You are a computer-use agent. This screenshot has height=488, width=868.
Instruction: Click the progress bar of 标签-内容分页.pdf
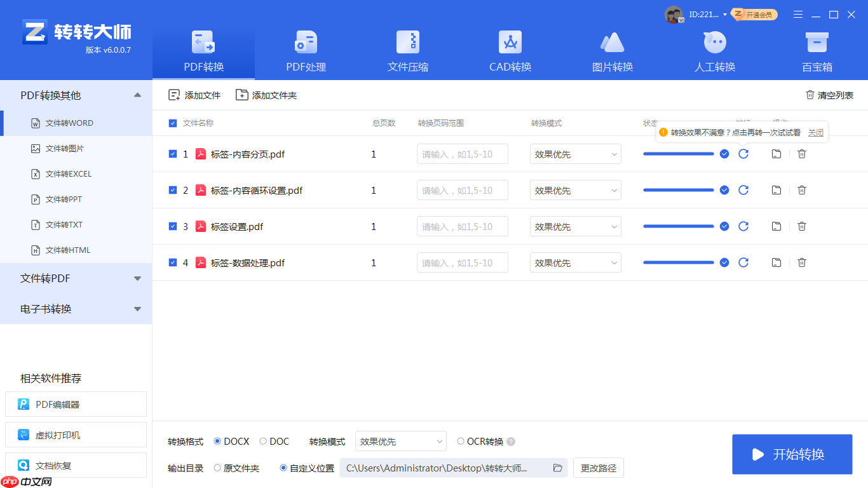click(x=678, y=154)
